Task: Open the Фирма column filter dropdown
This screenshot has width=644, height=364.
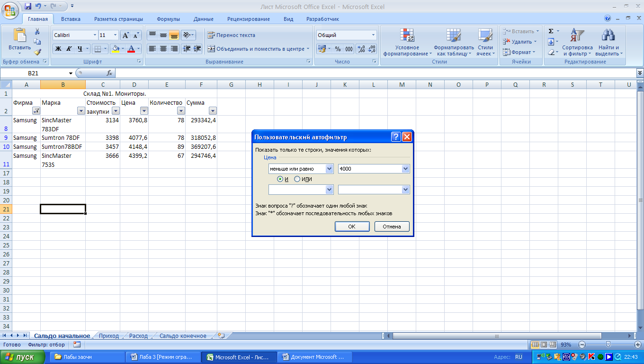Action: (x=36, y=111)
